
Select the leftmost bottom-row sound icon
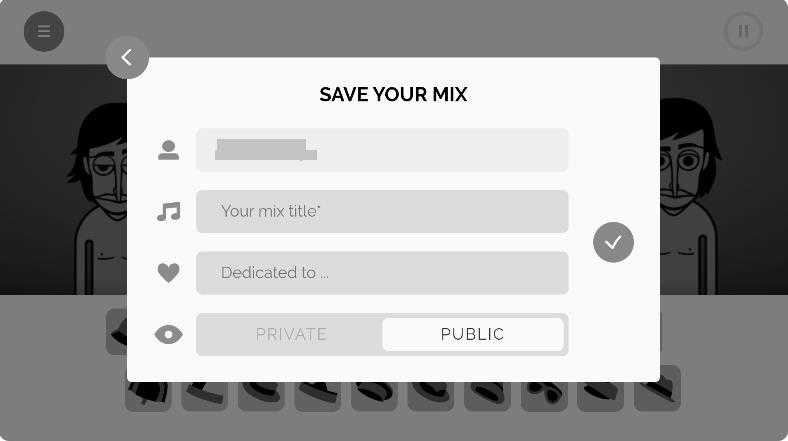(148, 389)
